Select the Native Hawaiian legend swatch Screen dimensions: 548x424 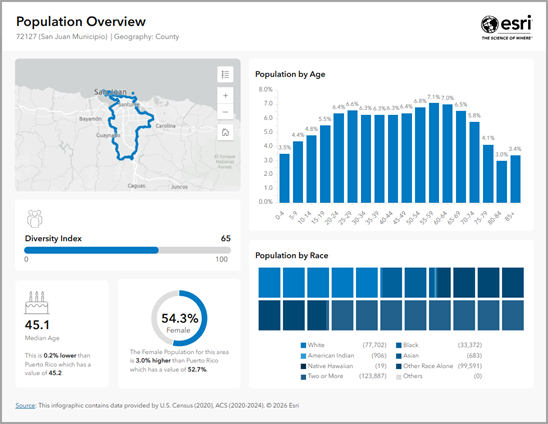pyautogui.click(x=303, y=366)
